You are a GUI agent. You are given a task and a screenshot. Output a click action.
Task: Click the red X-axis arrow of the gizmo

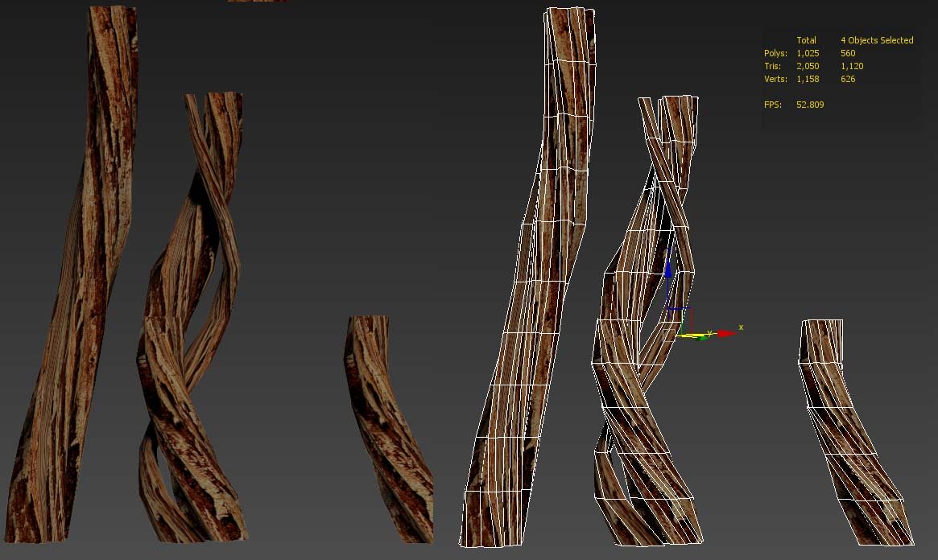[726, 333]
